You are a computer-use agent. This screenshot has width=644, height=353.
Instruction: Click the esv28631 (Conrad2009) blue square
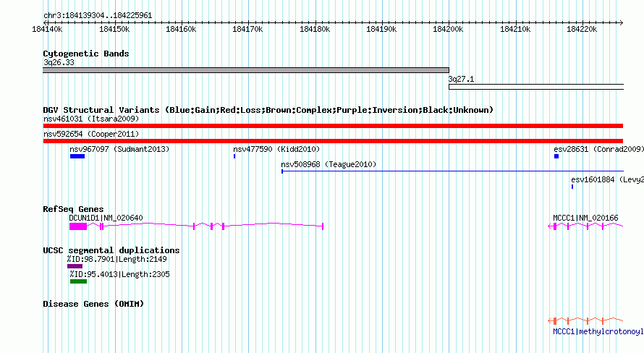(x=556, y=156)
